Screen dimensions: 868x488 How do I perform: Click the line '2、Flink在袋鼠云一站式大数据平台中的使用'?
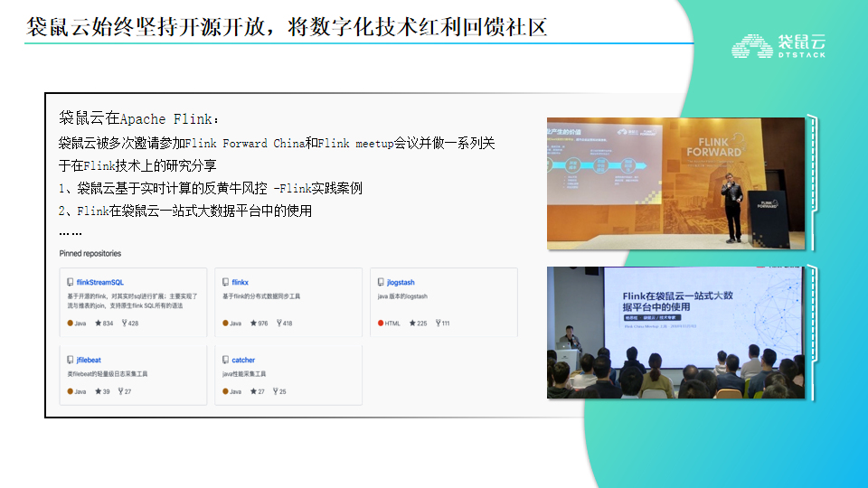pyautogui.click(x=185, y=211)
